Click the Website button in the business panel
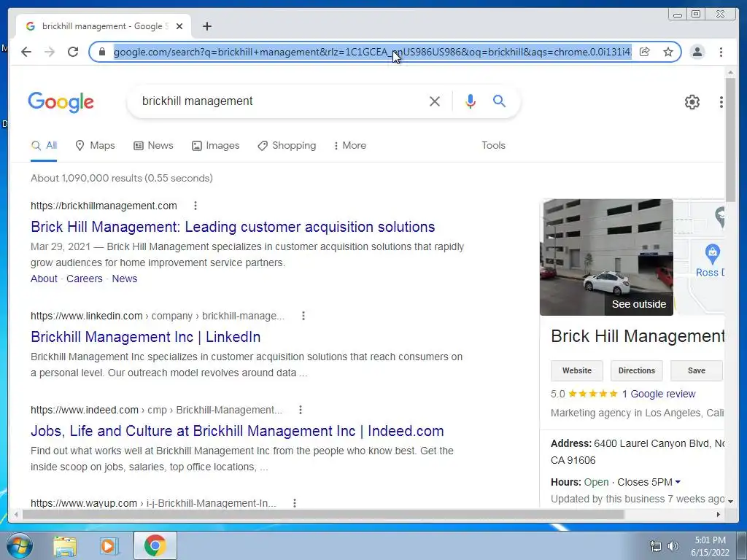The image size is (747, 560). pyautogui.click(x=577, y=370)
